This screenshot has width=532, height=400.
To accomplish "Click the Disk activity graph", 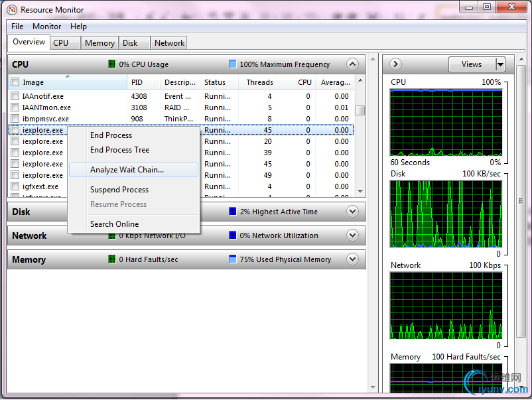I will pyautogui.click(x=446, y=214).
